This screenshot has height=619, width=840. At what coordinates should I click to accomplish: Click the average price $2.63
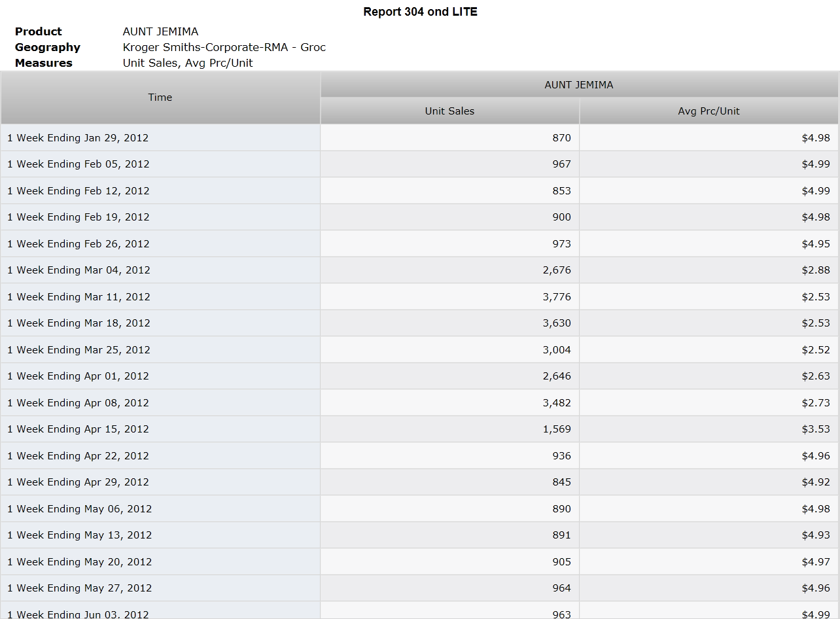tap(816, 376)
